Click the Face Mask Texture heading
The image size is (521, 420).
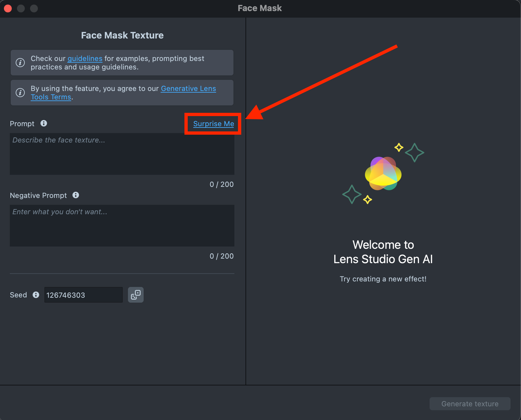pos(122,35)
